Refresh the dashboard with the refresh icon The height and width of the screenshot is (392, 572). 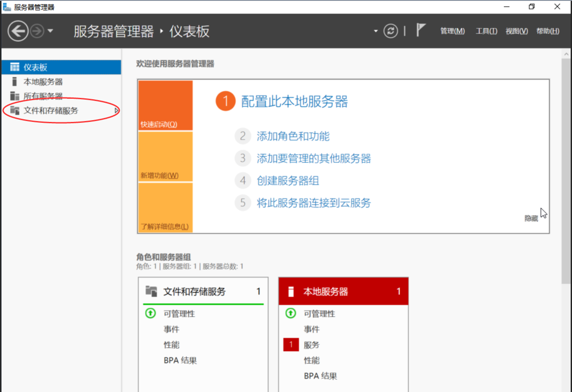coord(390,31)
